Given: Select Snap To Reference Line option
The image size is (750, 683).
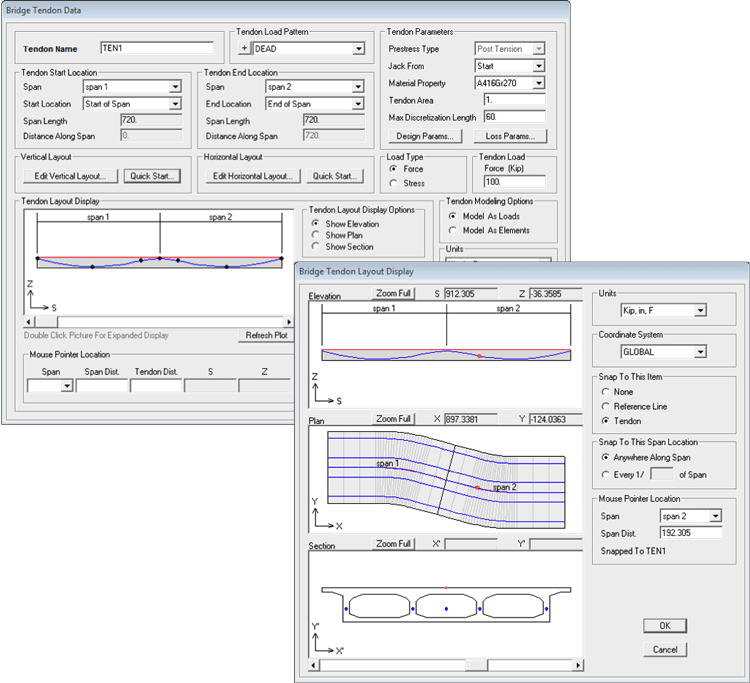Looking at the screenshot, I should click(606, 407).
